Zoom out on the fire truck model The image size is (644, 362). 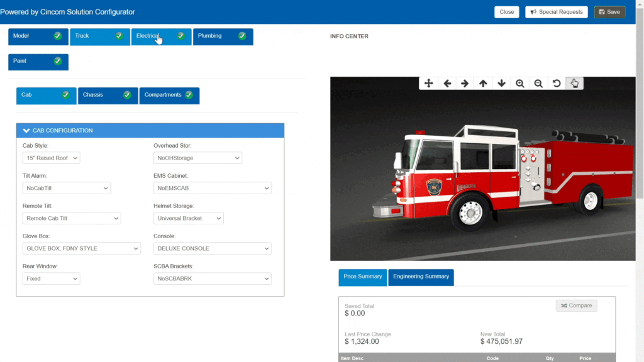coord(538,82)
